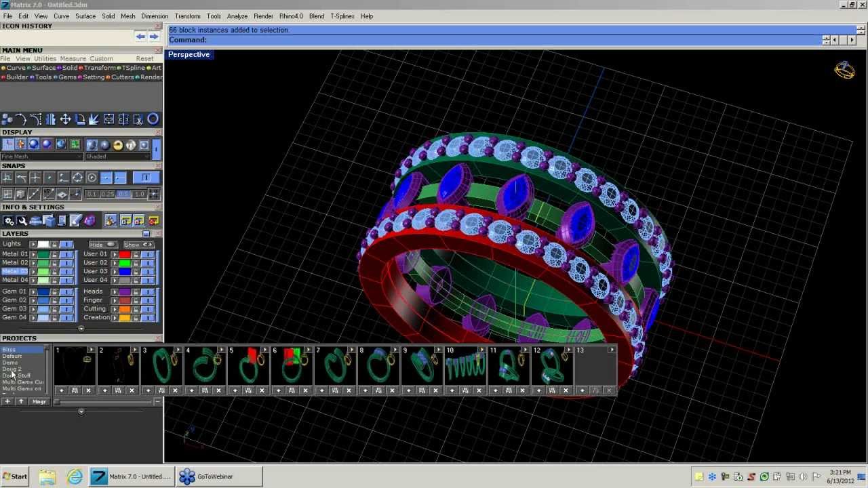Toggle visibility of Heads layer
868x488 pixels.
pos(148,291)
